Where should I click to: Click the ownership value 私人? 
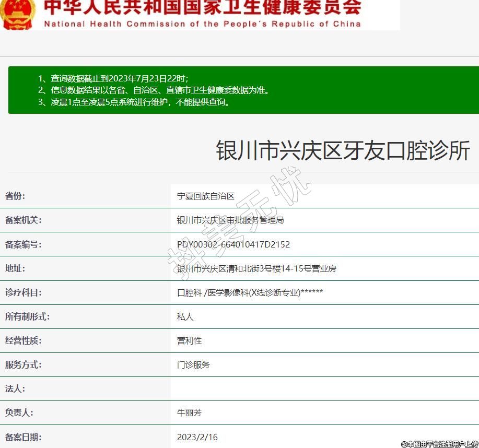click(x=185, y=316)
